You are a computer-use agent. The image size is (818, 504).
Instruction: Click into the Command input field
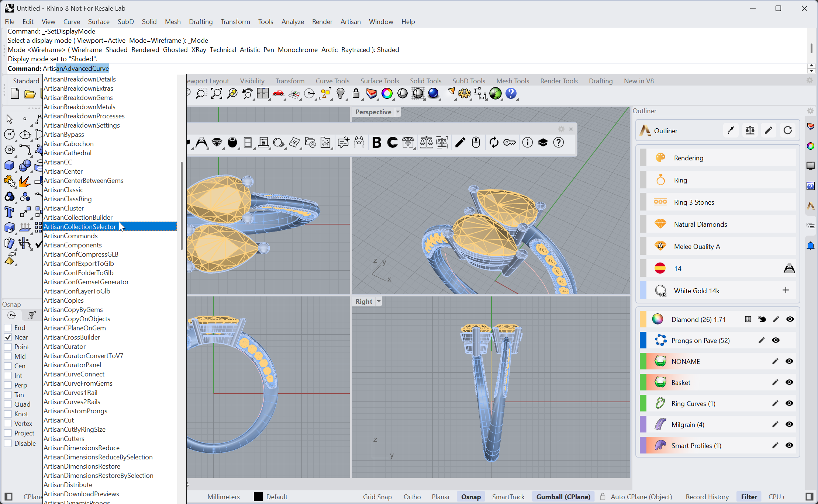[x=424, y=68]
